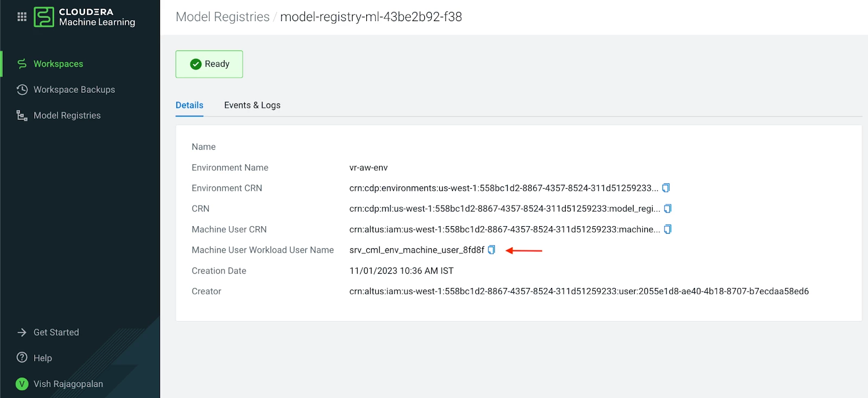
Task: Click the Workspace Backups clock icon
Action: click(x=22, y=89)
